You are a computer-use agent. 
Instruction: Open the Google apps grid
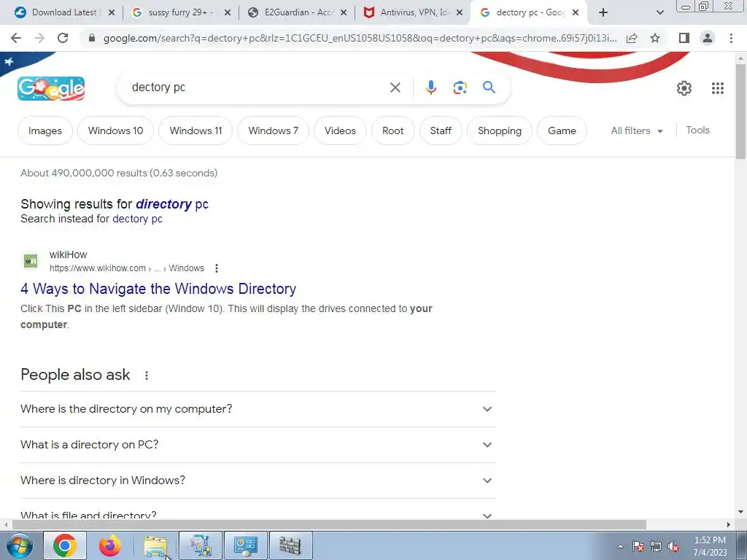(718, 88)
